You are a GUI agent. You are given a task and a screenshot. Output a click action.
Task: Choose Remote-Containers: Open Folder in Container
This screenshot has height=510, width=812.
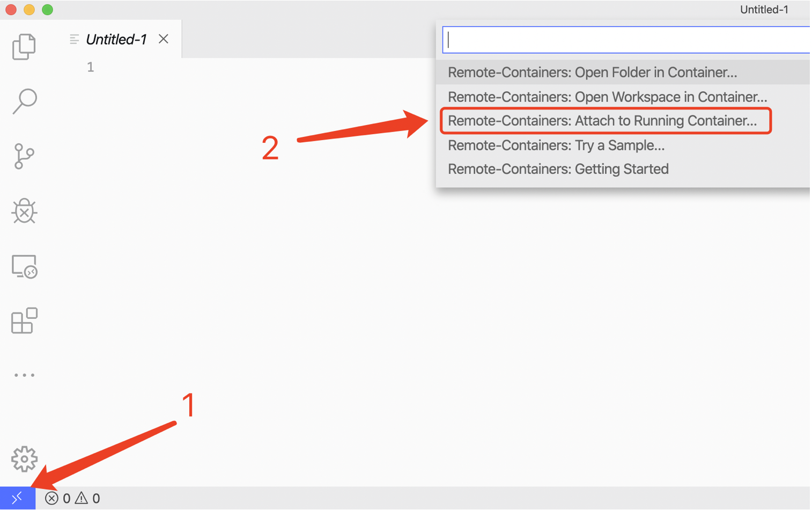[623, 72]
